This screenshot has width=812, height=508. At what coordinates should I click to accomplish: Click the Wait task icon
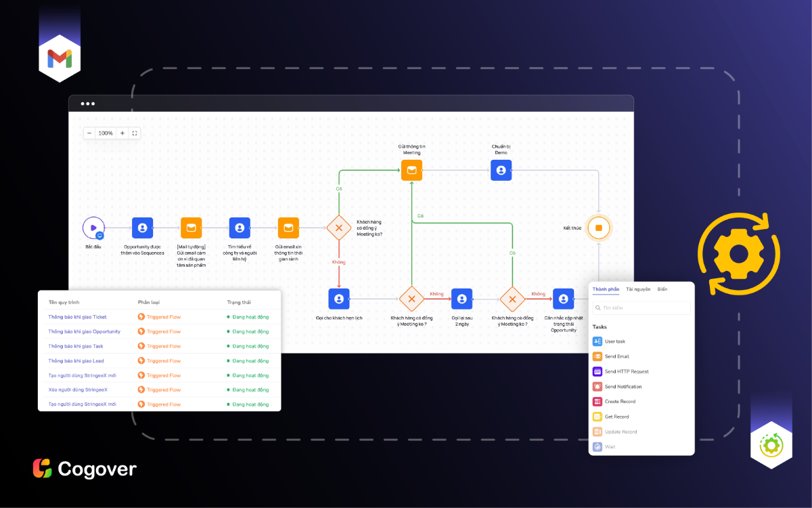598,446
